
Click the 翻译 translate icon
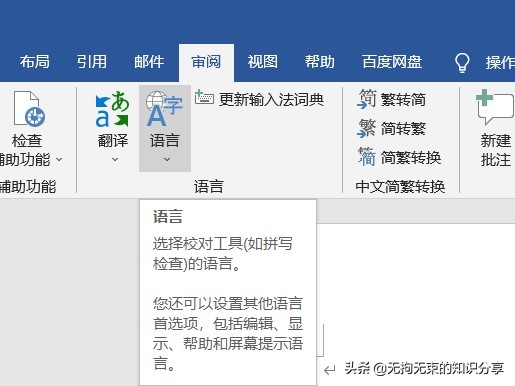112,109
